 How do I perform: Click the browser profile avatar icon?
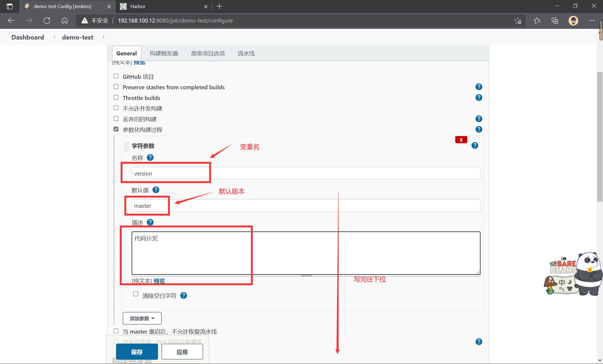tap(573, 20)
